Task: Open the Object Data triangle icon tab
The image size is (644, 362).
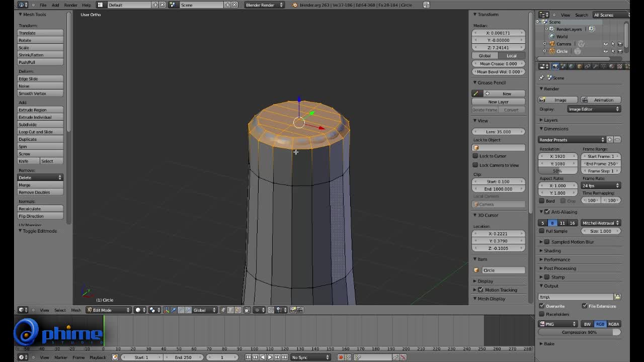Action: click(603, 66)
